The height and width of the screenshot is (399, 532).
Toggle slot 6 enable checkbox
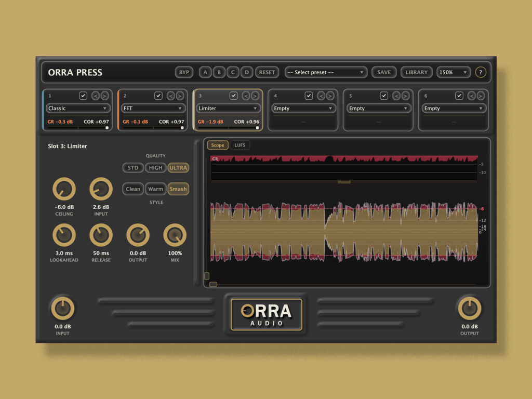click(459, 96)
